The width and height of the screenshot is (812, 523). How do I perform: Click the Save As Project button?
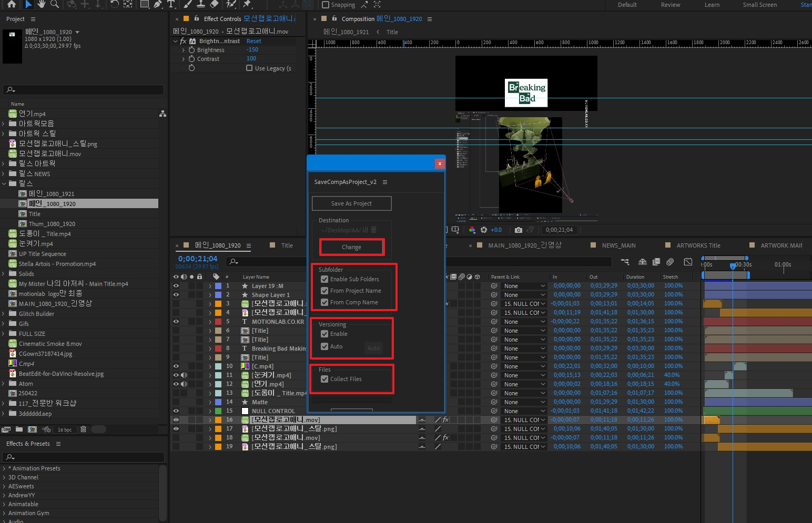point(351,203)
